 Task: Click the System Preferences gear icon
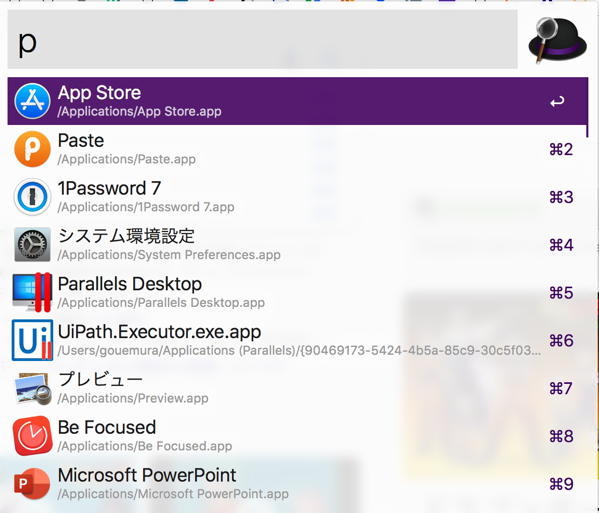click(32, 244)
